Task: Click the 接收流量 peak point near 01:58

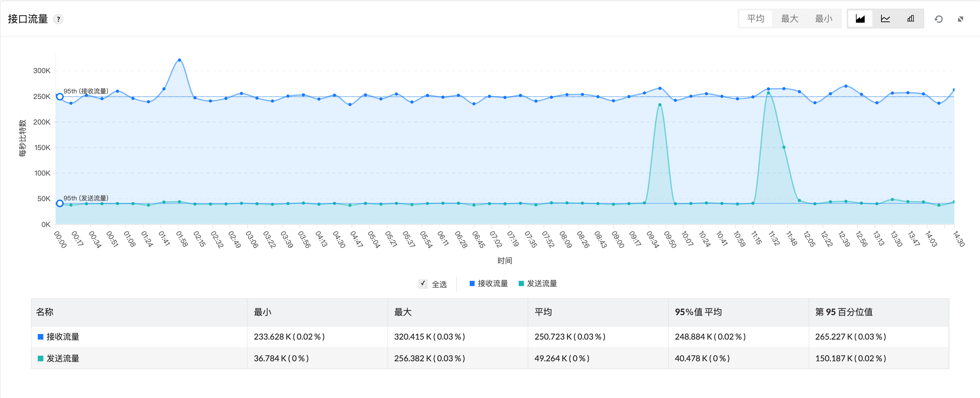Action: [180, 60]
